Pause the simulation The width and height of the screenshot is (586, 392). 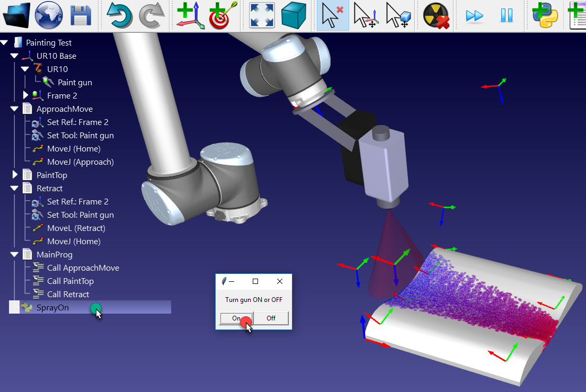(x=507, y=15)
